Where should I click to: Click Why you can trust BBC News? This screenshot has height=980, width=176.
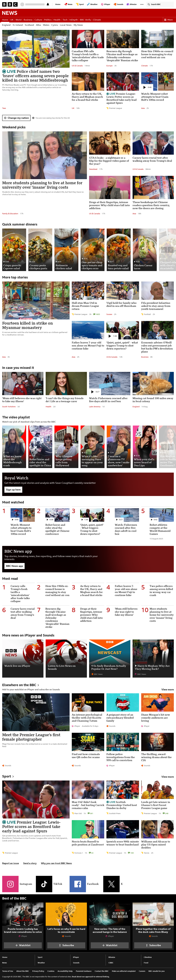[56, 863]
